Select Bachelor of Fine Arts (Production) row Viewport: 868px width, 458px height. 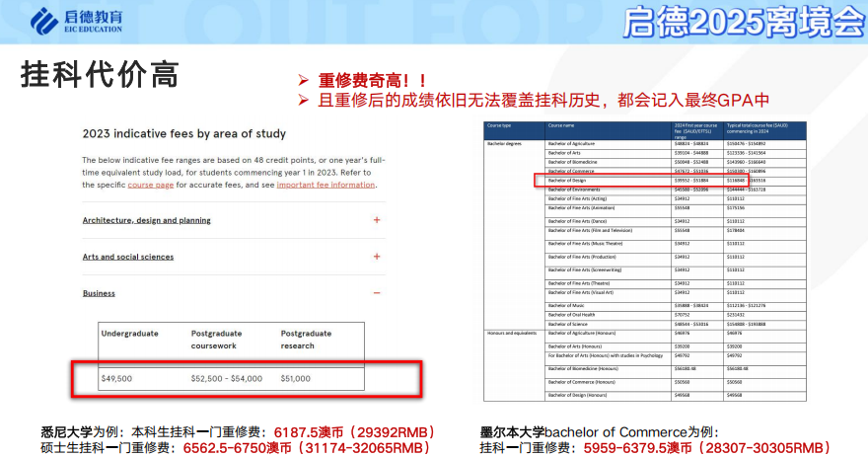[x=582, y=257]
